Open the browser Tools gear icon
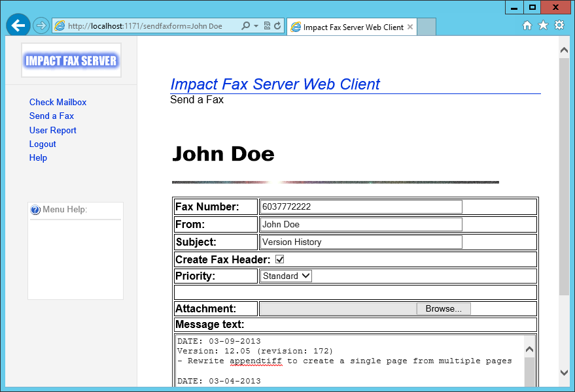The width and height of the screenshot is (575, 392). point(559,25)
